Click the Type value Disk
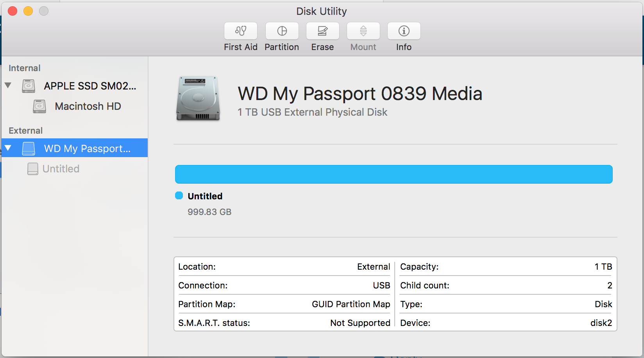 [x=603, y=304]
